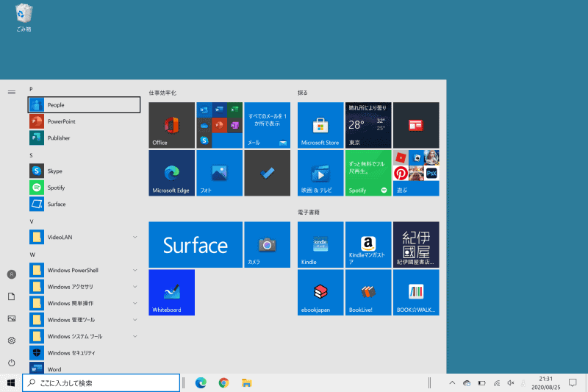This screenshot has height=392, width=588.
Task: Expand the Windows アクセサリ folder chevron
Action: [135, 287]
